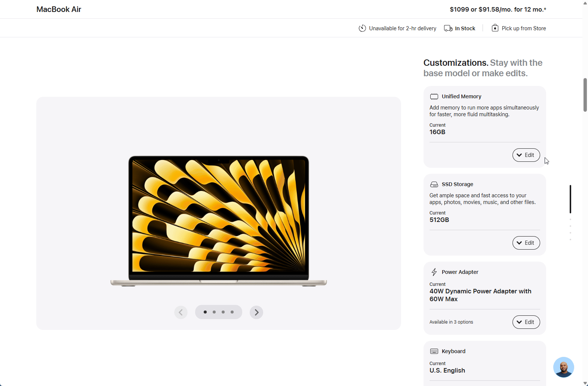Expand the Power Adapter Edit option
This screenshot has height=386, width=588.
pos(526,322)
